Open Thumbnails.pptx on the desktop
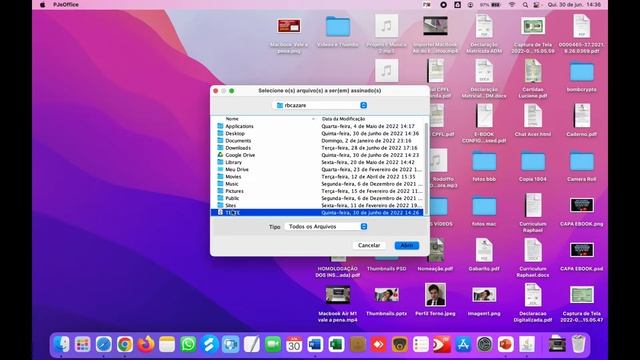The width and height of the screenshot is (640, 360). click(387, 295)
